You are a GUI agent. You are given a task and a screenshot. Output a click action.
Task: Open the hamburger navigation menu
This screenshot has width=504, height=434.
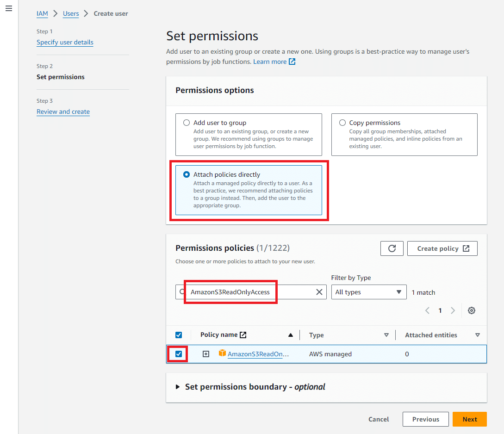click(9, 8)
